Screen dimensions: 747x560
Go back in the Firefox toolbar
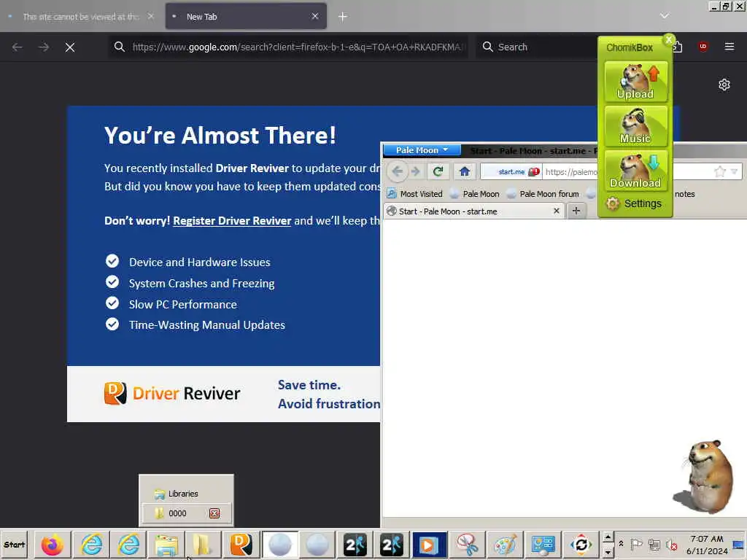[x=18, y=47]
